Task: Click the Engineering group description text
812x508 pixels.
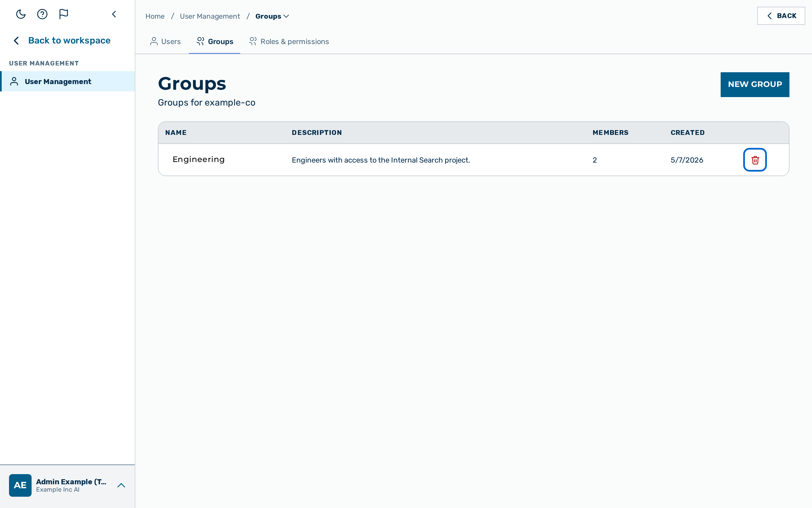Action: pyautogui.click(x=381, y=160)
